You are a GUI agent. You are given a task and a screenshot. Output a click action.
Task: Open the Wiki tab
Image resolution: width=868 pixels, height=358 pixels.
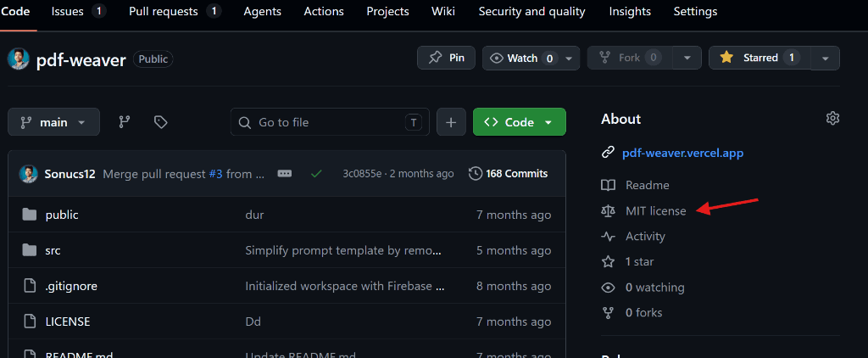click(x=442, y=11)
